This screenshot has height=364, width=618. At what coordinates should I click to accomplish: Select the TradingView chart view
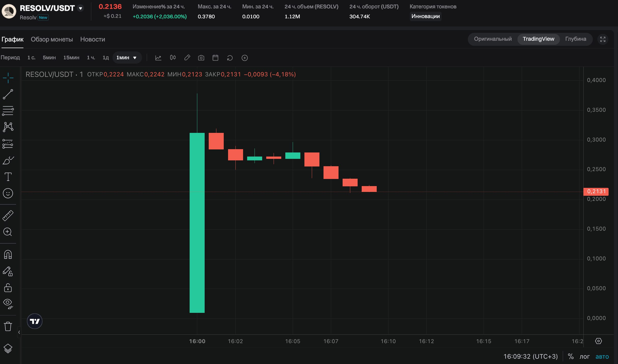click(x=538, y=39)
